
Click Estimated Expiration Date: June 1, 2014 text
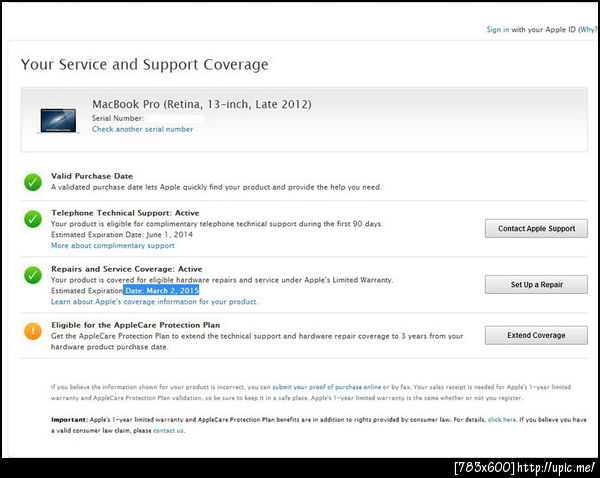(x=122, y=235)
